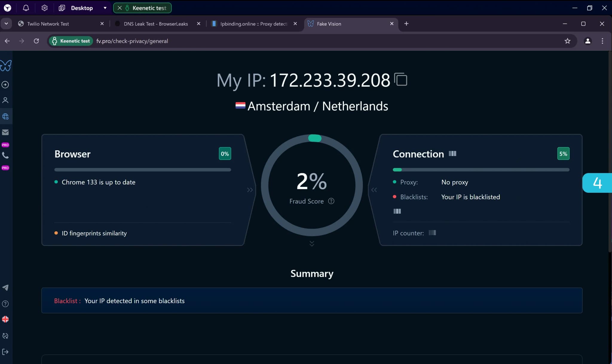Reload the page with the refresh button

[36, 41]
